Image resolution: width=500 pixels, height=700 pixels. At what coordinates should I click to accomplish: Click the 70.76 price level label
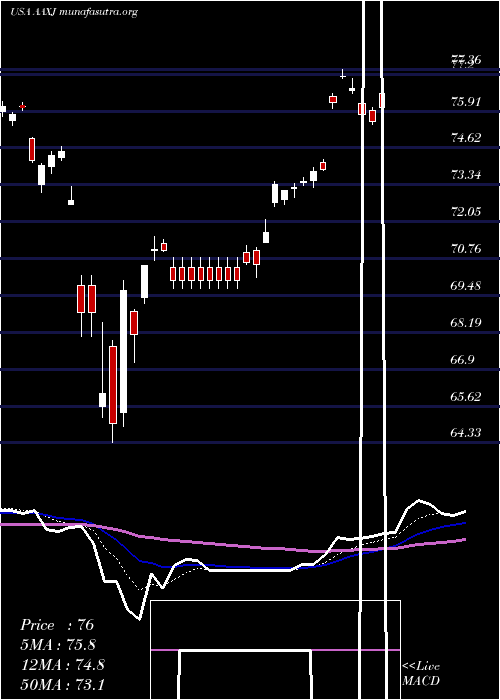tap(466, 248)
